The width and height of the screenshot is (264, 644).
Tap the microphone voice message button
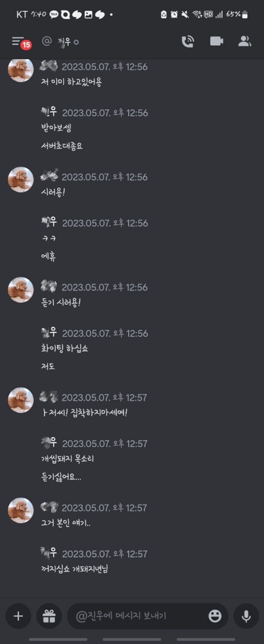[x=246, y=616]
